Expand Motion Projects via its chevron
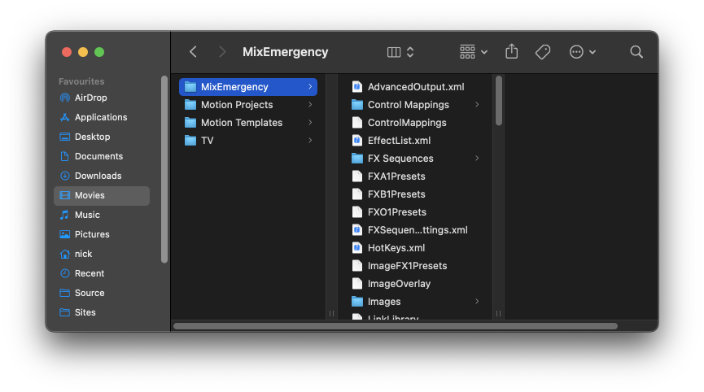 coord(310,105)
